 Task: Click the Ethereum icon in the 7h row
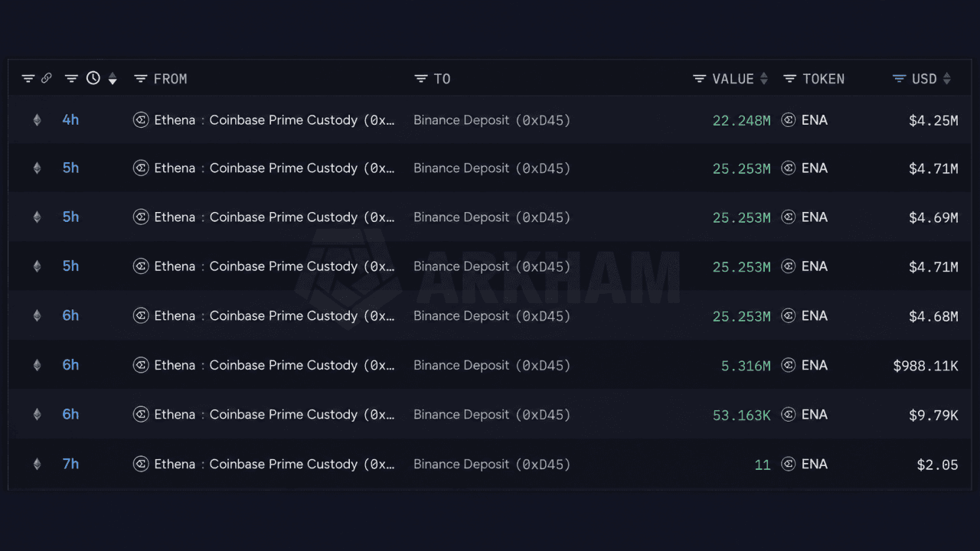click(37, 464)
